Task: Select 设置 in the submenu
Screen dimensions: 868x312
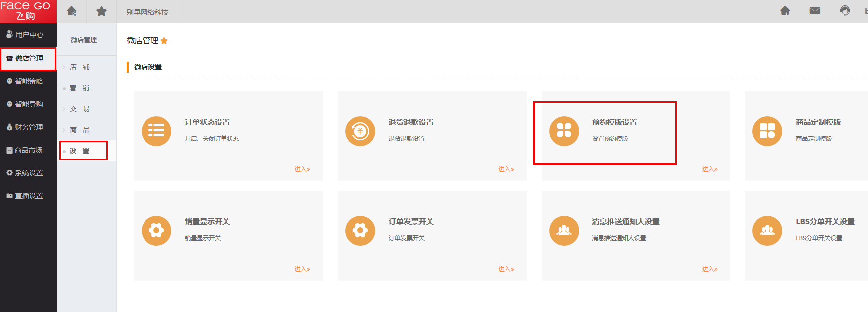Action: (x=80, y=151)
